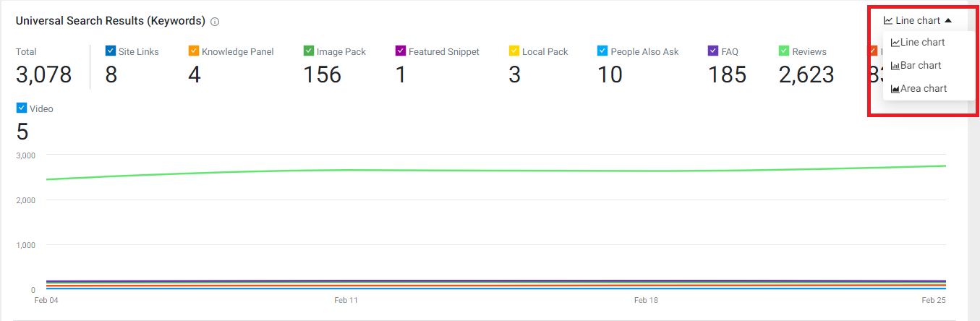Click the Feb 11 x-axis label

[x=346, y=299]
